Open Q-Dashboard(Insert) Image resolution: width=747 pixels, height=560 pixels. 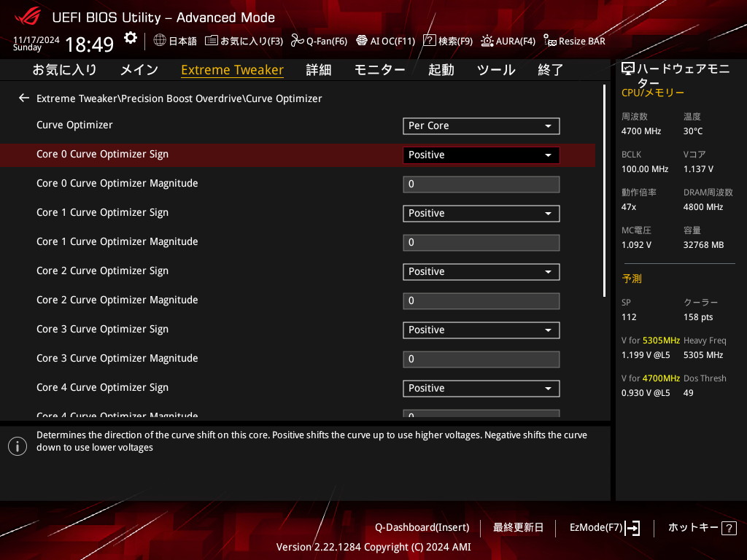[x=422, y=528]
